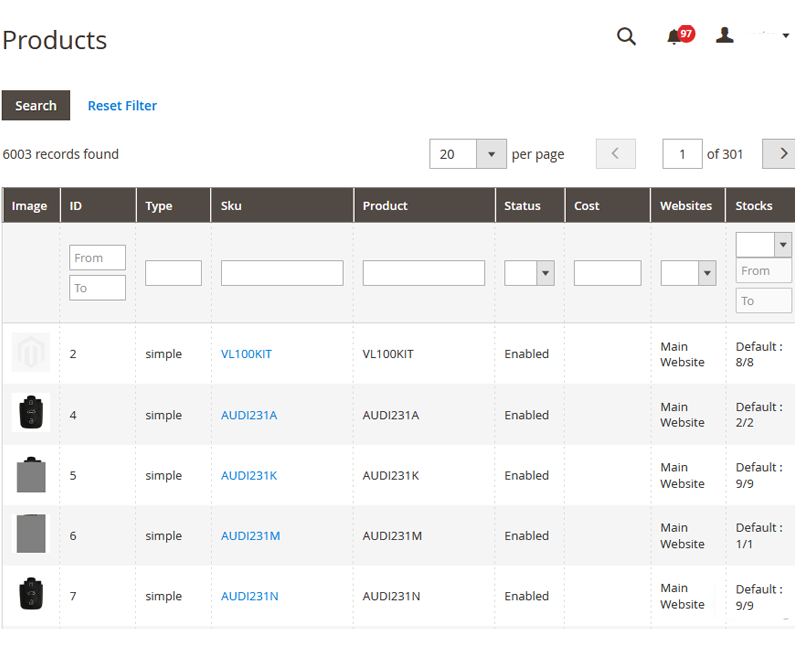Open product AUDI231A via its SKU link

point(248,414)
